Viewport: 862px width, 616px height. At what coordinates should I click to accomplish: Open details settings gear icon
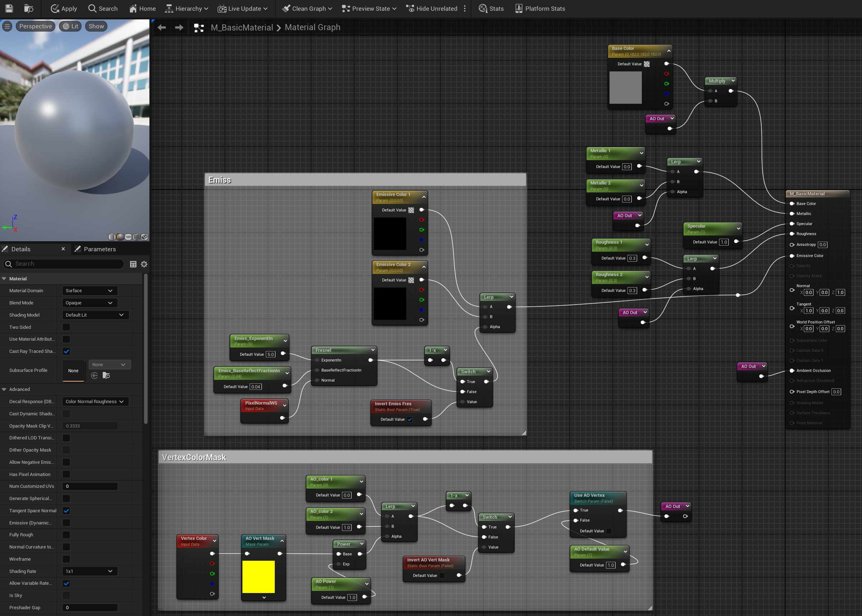point(144,264)
